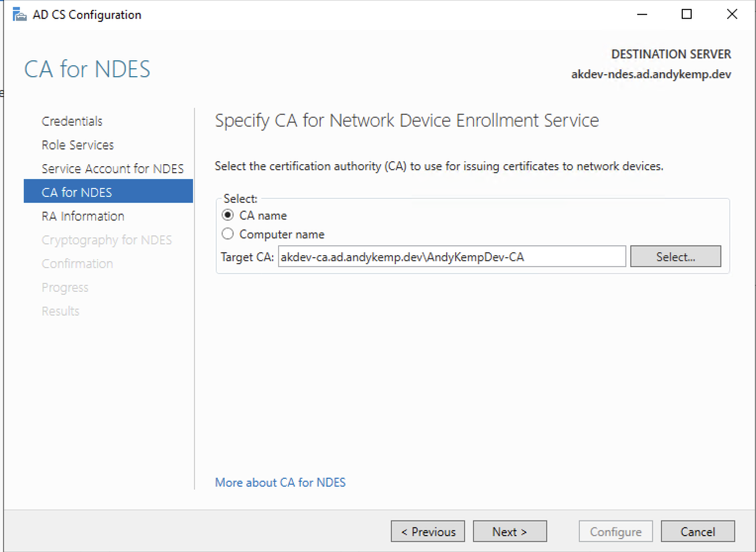The height and width of the screenshot is (552, 756).
Task: Go back with the Previous button
Action: (x=427, y=531)
